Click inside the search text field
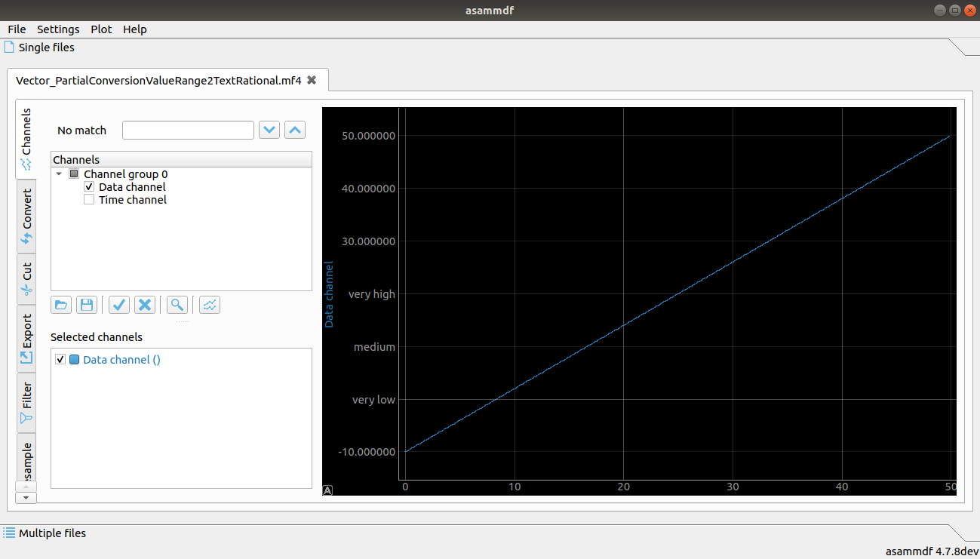Screen dimensions: 980x559 (187, 130)
